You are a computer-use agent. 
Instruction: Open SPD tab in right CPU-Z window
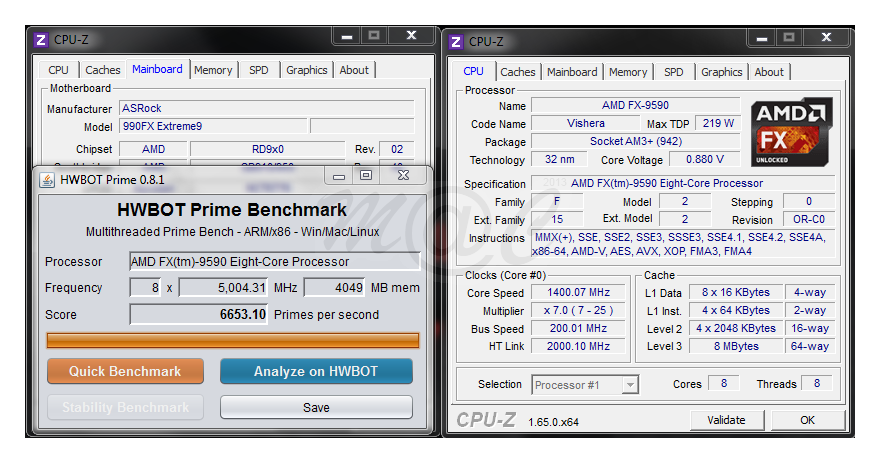coord(673,72)
